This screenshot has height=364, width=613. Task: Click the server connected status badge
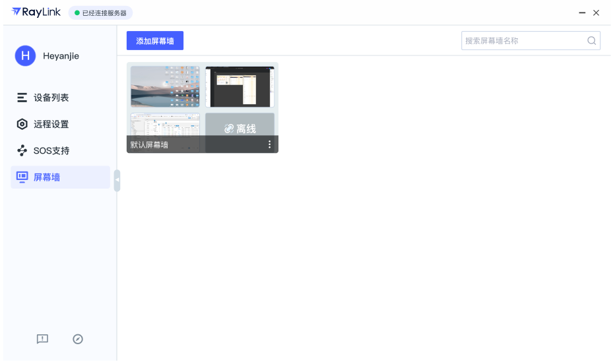pyautogui.click(x=100, y=13)
